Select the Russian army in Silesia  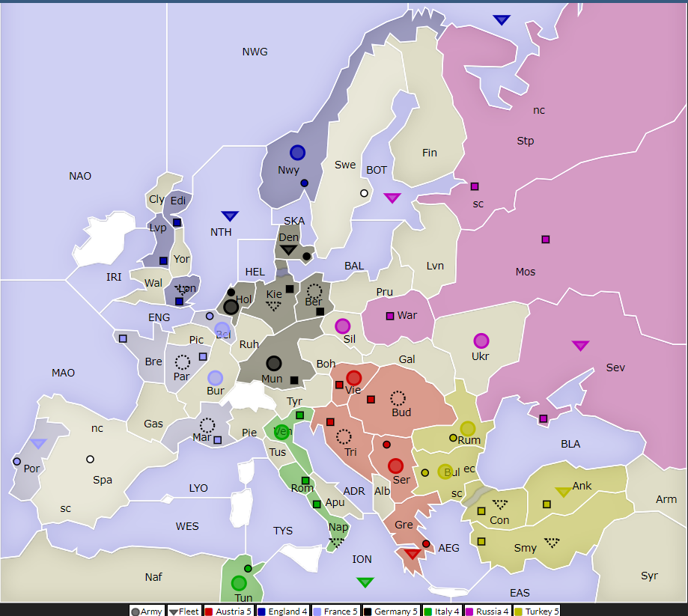pos(343,326)
